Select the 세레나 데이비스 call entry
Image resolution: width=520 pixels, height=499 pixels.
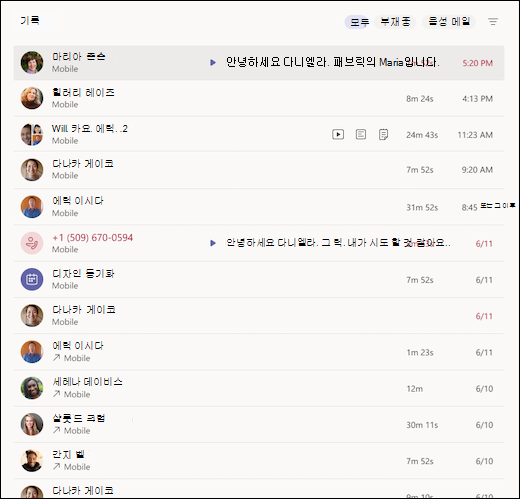[x=259, y=388]
